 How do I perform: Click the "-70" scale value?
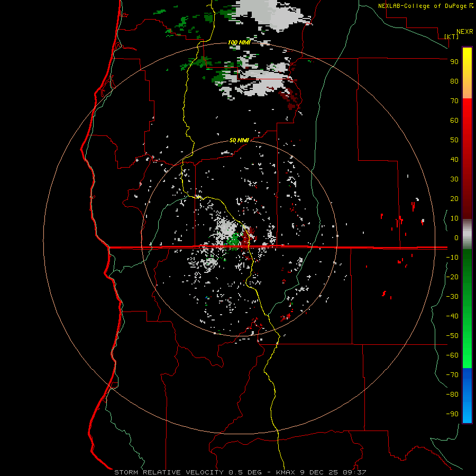pos(452,375)
